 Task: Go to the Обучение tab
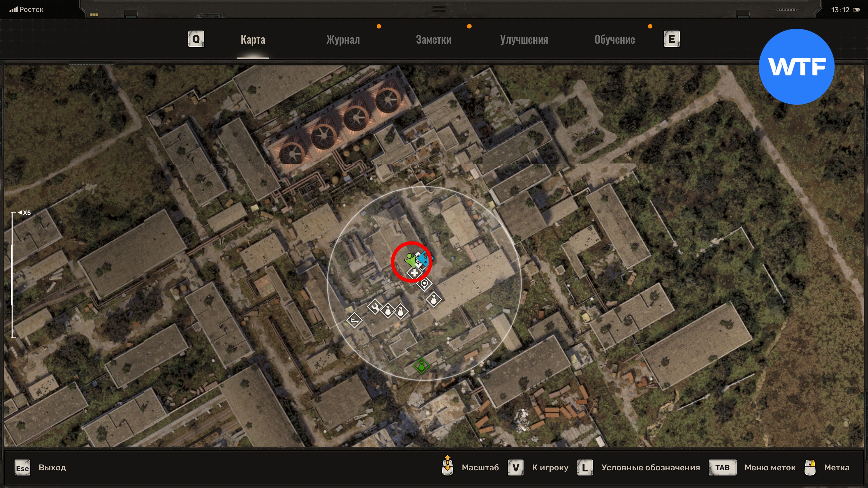(614, 40)
